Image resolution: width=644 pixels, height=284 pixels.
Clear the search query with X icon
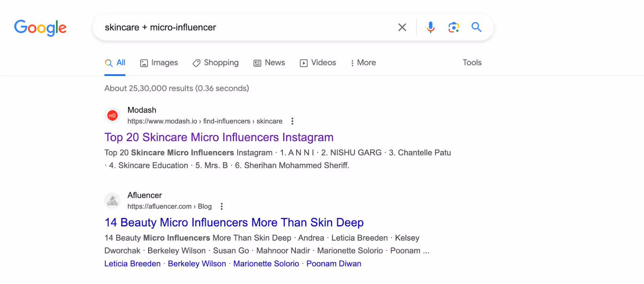(x=402, y=27)
